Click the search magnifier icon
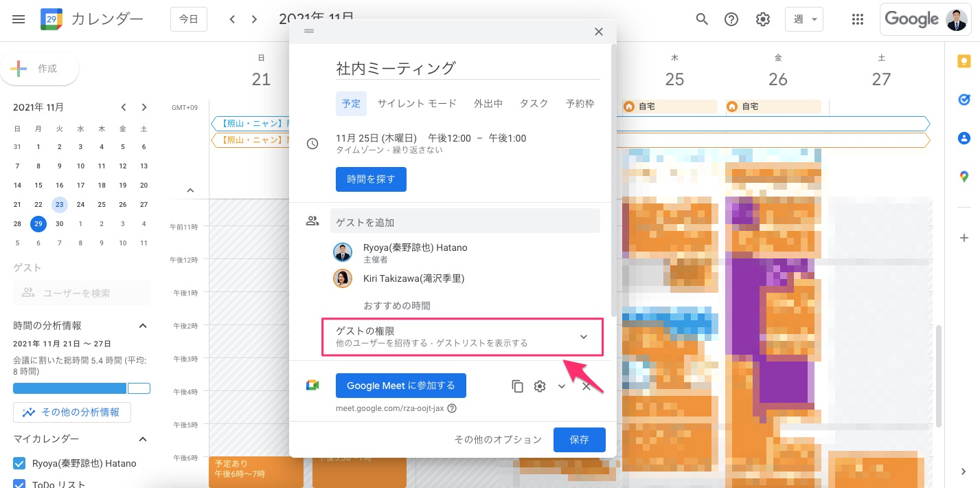 pos(702,19)
